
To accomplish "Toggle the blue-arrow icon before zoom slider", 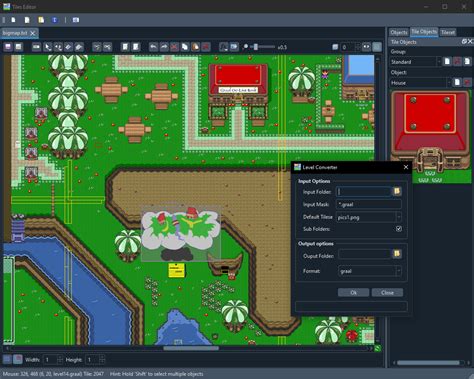I will [x=234, y=47].
